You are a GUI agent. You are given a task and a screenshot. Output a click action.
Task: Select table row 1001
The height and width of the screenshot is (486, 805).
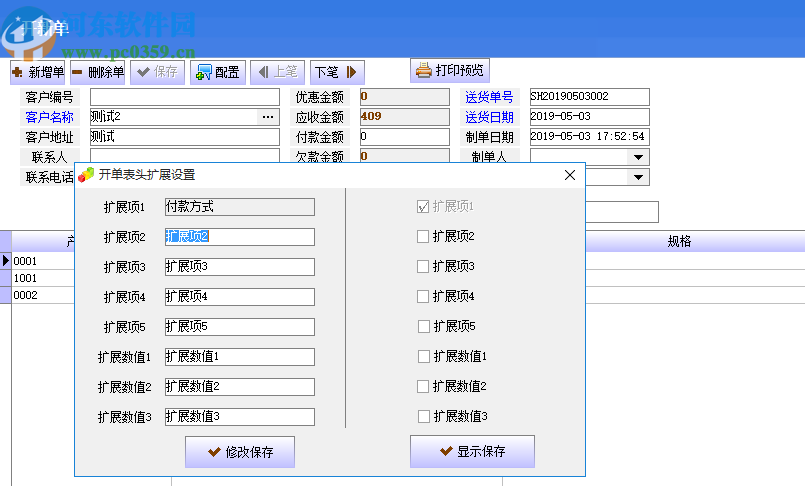coord(43,278)
